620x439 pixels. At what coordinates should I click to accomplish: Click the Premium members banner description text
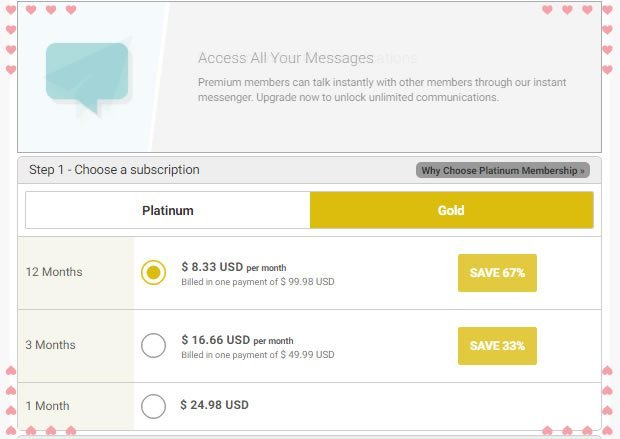pos(382,90)
